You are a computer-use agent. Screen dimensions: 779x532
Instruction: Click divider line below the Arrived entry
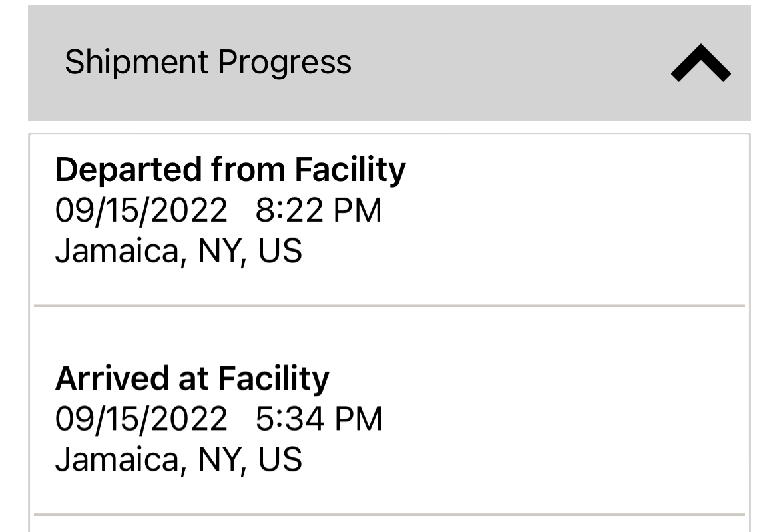coord(389,514)
